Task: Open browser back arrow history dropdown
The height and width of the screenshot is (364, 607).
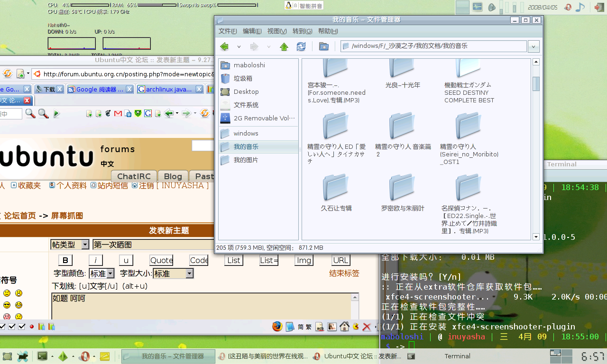Action: (x=177, y=114)
